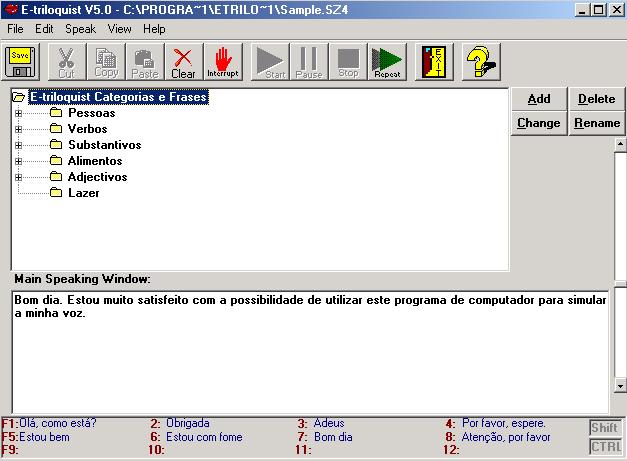Exit the program via the EXIT door icon
This screenshot has width=627, height=461.
[x=434, y=62]
